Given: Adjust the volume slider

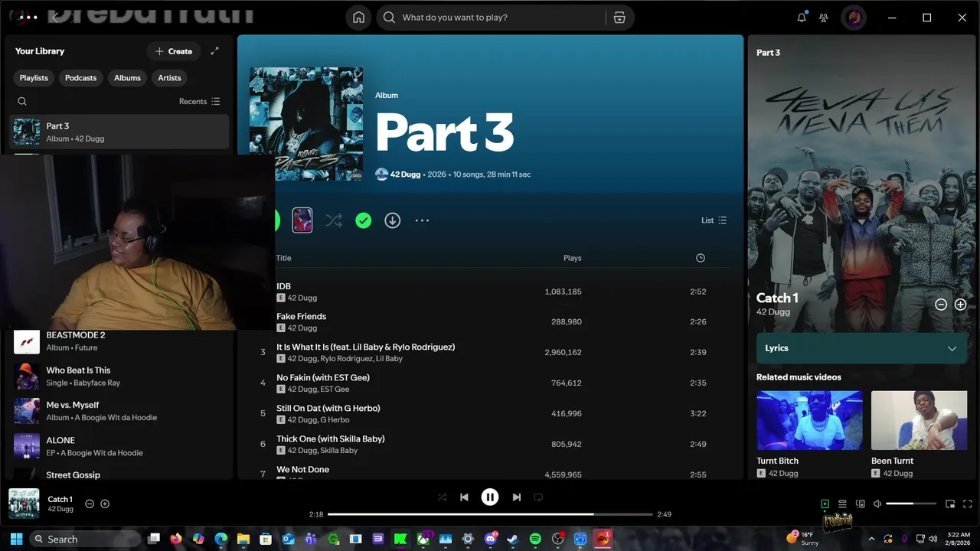Looking at the screenshot, I should point(911,504).
